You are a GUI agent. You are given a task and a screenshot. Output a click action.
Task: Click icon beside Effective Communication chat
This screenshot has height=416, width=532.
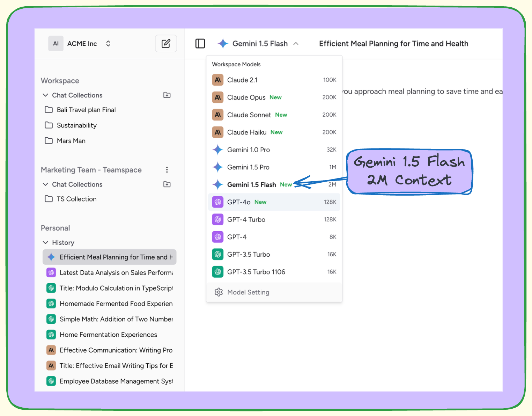click(51, 350)
